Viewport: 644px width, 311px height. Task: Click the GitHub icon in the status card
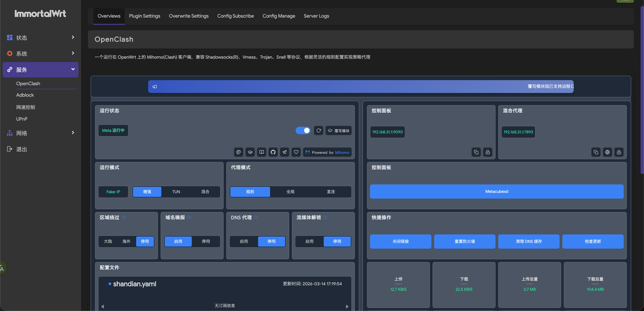(273, 152)
